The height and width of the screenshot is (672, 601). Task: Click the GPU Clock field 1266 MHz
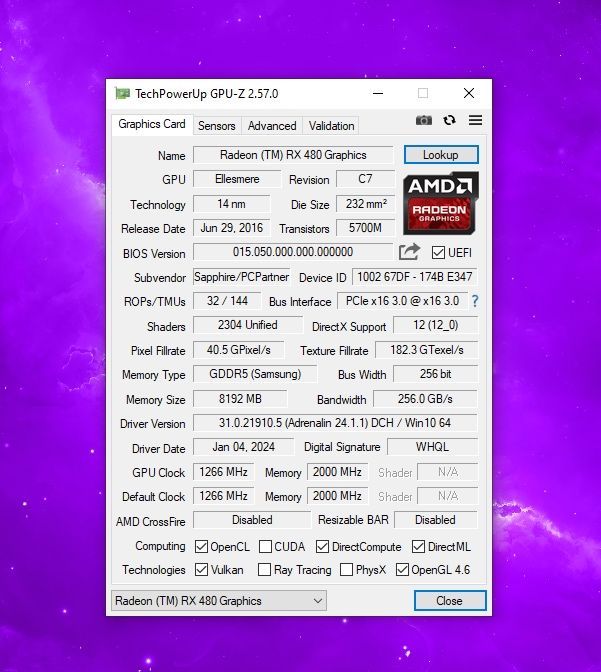pos(223,472)
